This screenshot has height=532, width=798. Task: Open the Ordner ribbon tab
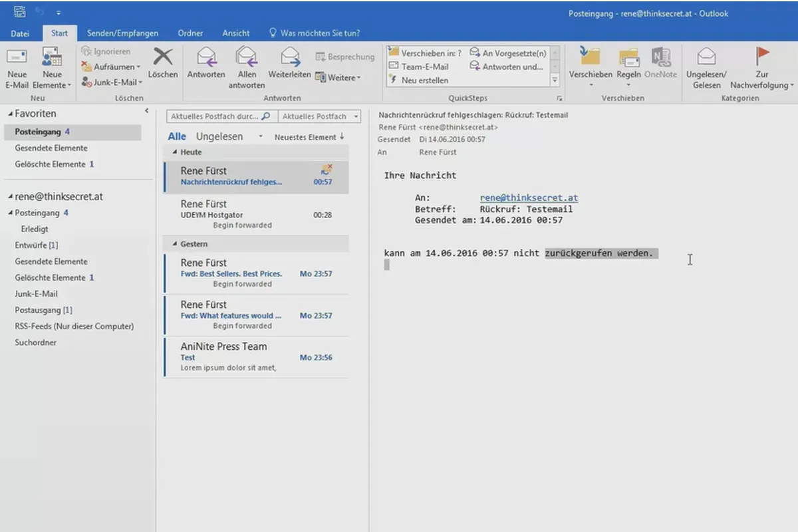coord(190,33)
